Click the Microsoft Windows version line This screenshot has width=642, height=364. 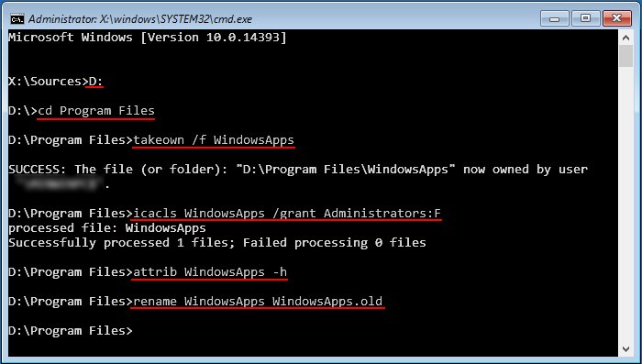[x=148, y=38]
